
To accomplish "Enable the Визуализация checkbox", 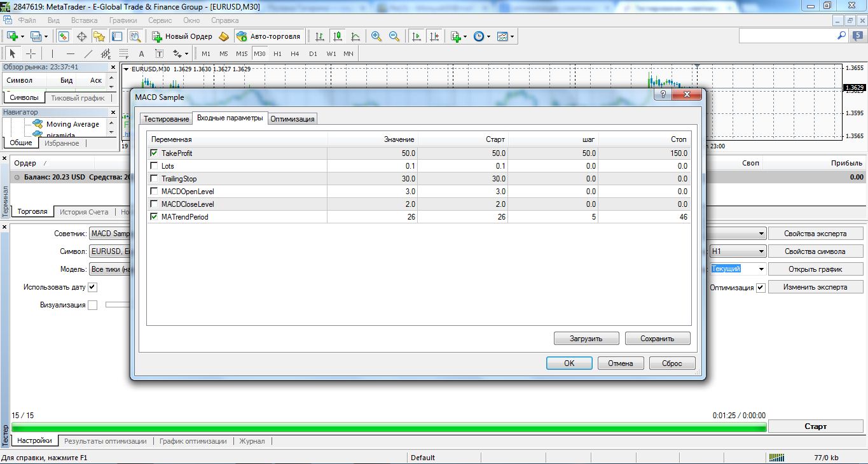I will (x=92, y=305).
